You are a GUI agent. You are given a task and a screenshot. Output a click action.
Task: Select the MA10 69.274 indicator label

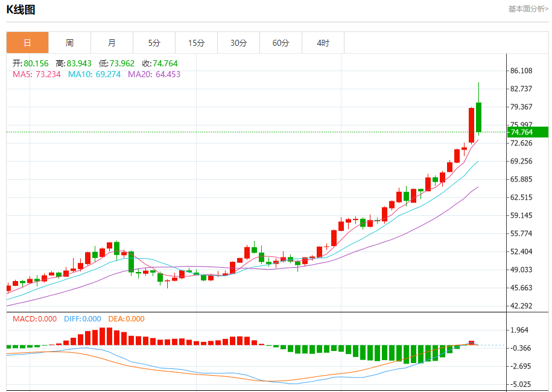click(x=94, y=74)
